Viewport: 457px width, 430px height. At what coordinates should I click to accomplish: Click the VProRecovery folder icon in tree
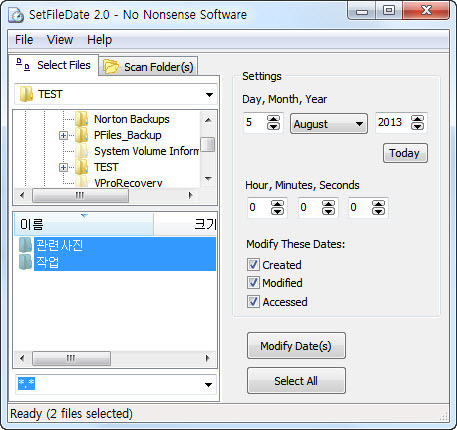[x=81, y=183]
